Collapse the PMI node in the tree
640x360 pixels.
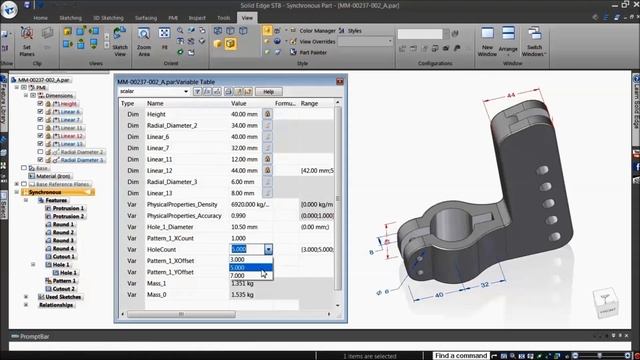[17, 87]
